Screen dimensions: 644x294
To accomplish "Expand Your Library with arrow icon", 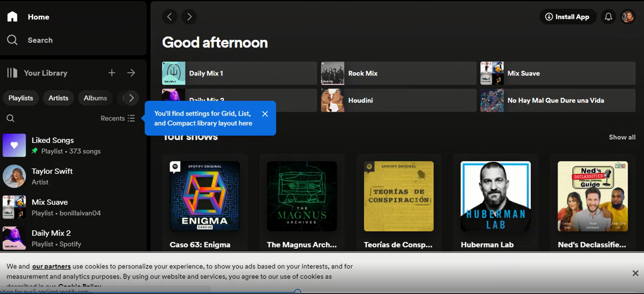I will 131,73.
